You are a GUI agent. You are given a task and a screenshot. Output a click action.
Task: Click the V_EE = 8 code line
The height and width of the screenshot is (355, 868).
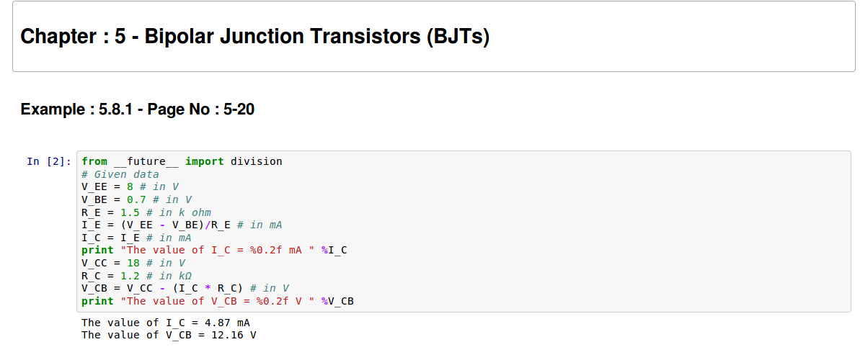(130, 187)
